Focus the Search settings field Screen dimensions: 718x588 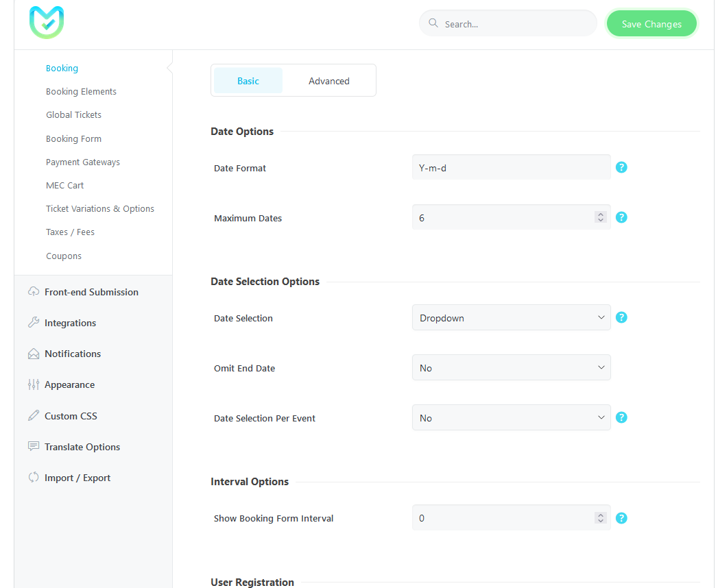(x=508, y=23)
